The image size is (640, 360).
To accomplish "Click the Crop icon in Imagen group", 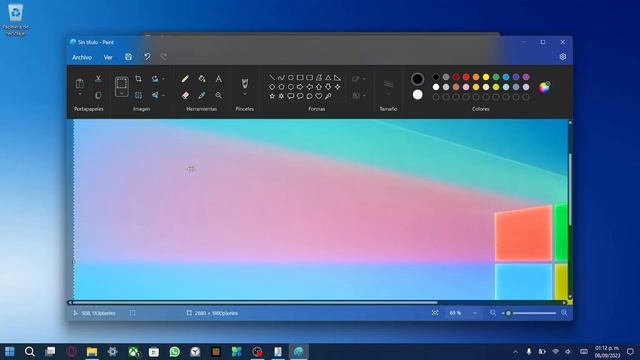I will pyautogui.click(x=138, y=79).
